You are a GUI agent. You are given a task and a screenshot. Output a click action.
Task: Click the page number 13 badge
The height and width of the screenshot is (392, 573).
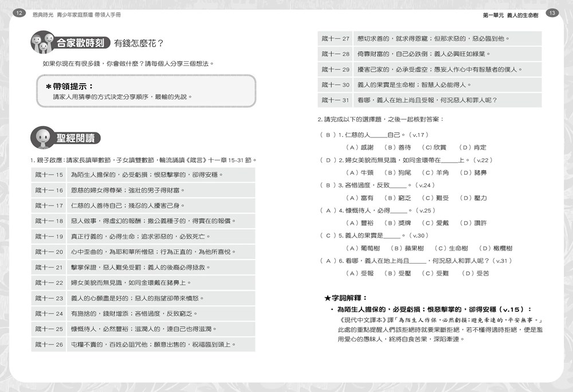click(x=553, y=13)
